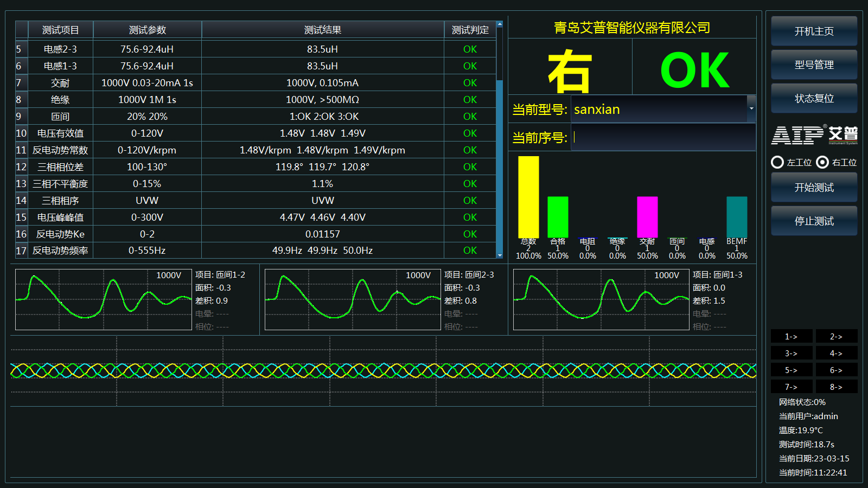Select channel switch button 8->

(x=837, y=387)
